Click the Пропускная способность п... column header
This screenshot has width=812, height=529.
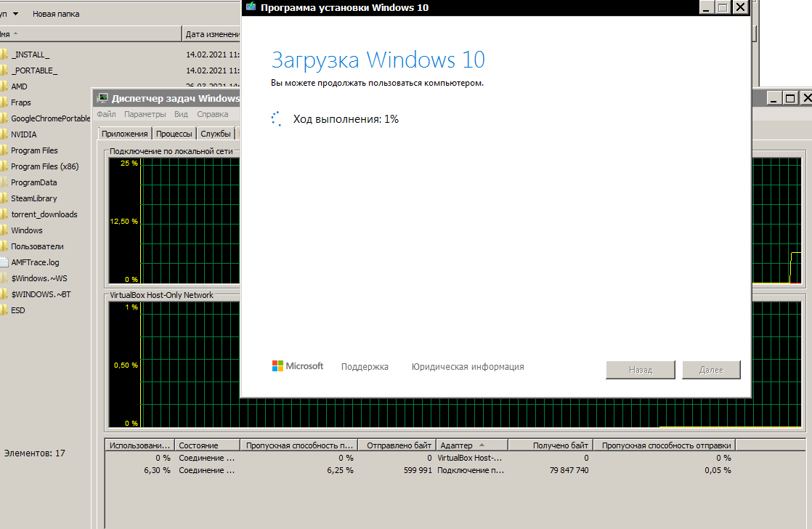(299, 445)
